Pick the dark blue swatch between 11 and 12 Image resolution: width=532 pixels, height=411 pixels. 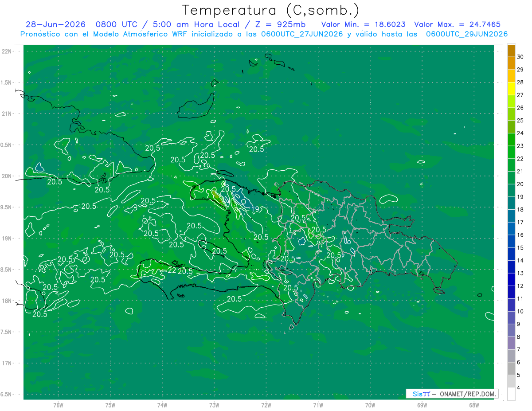tap(511, 292)
